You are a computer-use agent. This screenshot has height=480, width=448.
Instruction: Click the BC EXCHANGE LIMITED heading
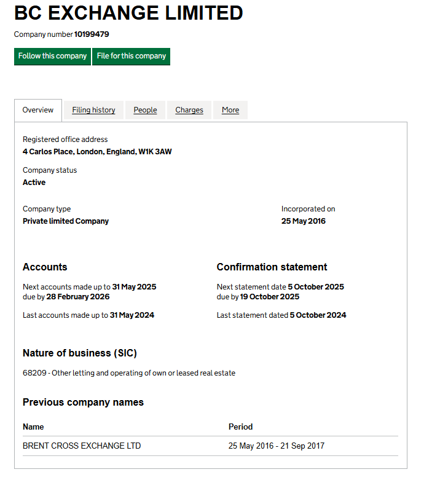click(128, 13)
